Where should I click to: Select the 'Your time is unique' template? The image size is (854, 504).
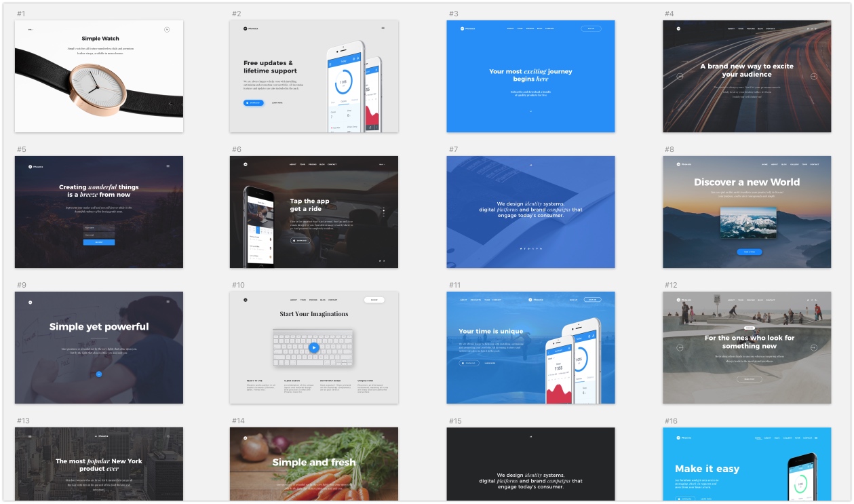pos(530,347)
